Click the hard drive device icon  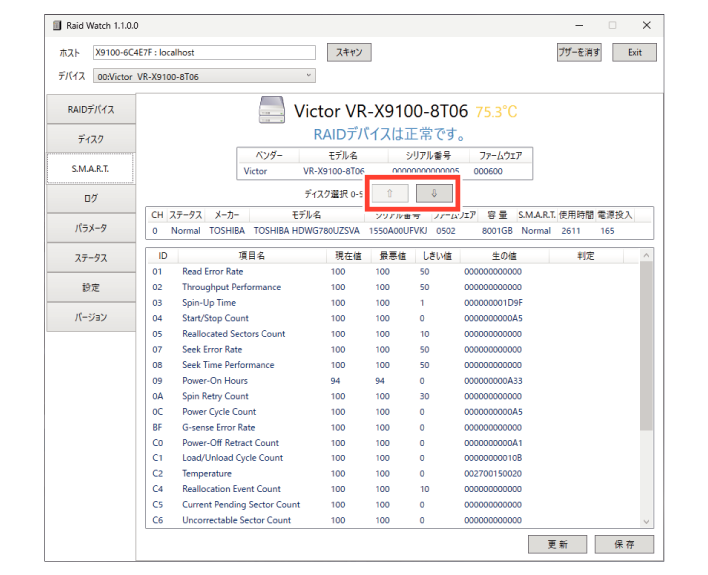click(271, 111)
